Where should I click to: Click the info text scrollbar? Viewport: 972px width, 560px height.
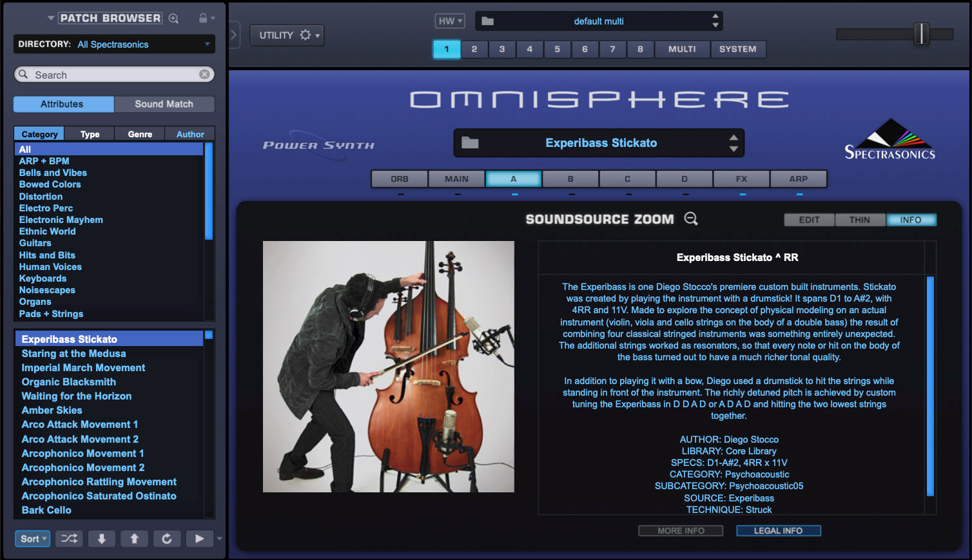tap(930, 385)
